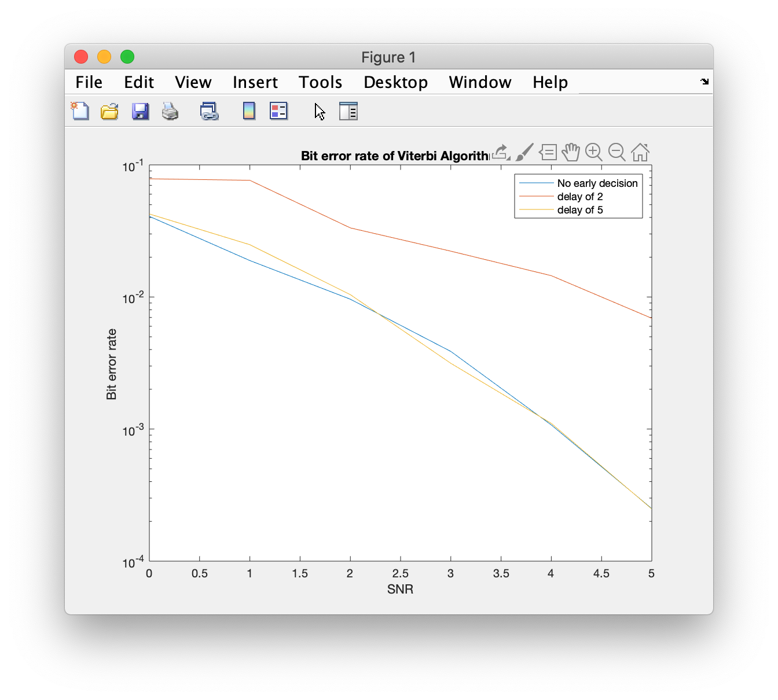Click the 10^-2 y-axis tick label
Image resolution: width=778 pixels, height=700 pixels.
pos(133,298)
